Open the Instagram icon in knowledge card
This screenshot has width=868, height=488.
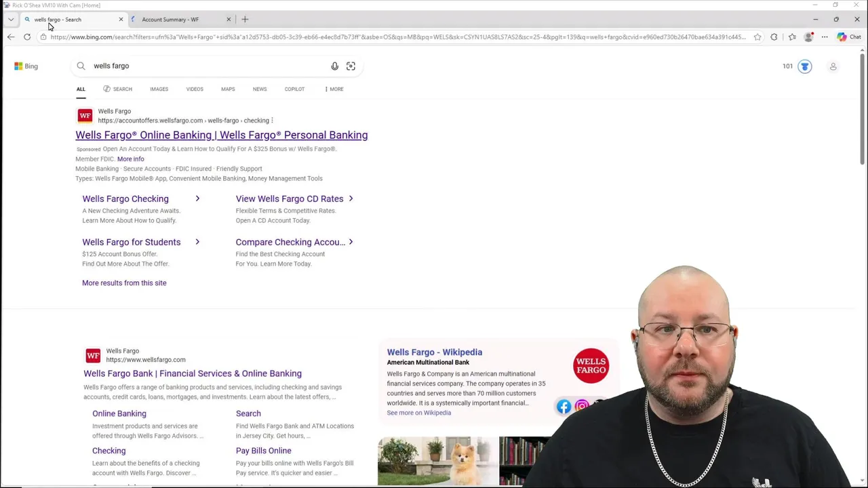pos(581,407)
